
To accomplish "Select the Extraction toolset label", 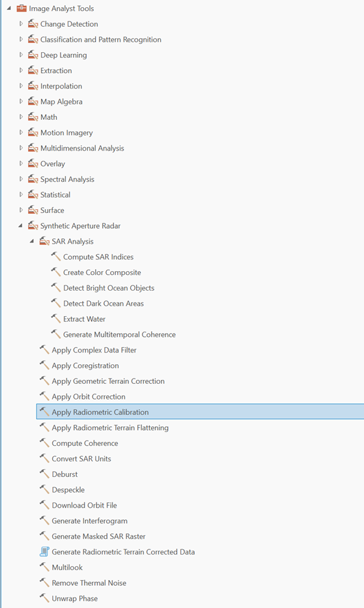I will [56, 70].
